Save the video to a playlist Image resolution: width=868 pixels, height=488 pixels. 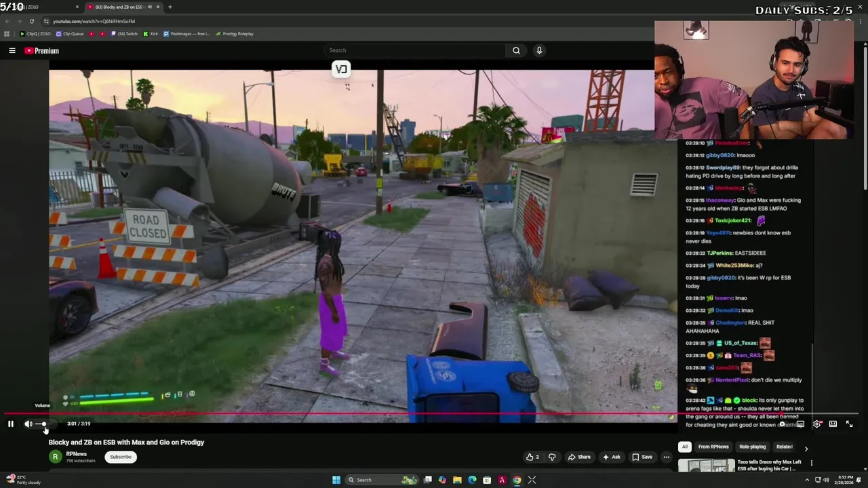(642, 457)
